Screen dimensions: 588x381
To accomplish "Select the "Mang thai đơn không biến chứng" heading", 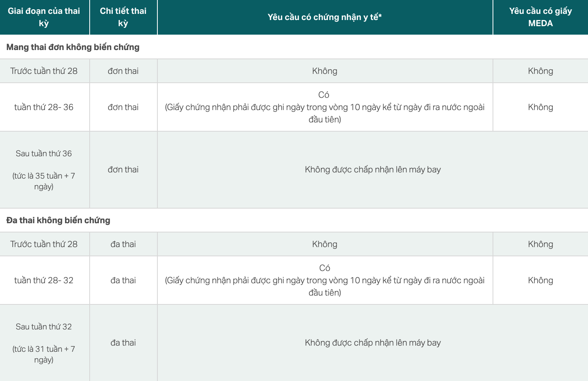I will point(73,47).
